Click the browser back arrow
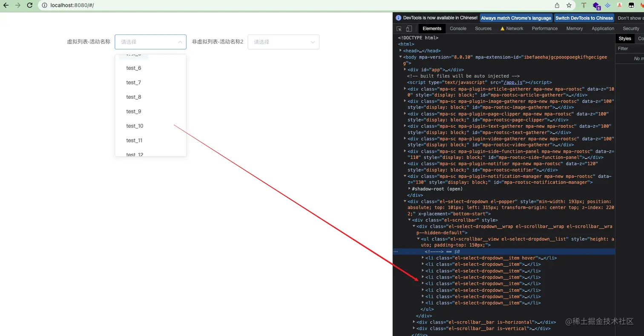This screenshot has width=644, height=336. [x=6, y=5]
